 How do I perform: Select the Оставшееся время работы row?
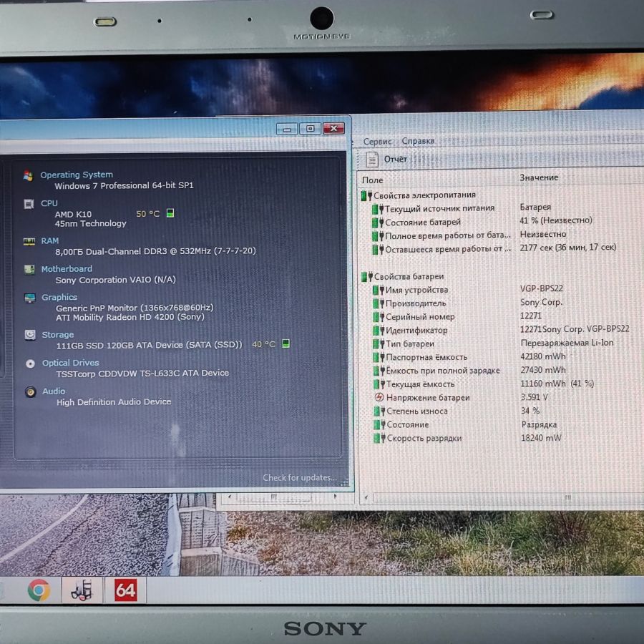tap(501, 248)
